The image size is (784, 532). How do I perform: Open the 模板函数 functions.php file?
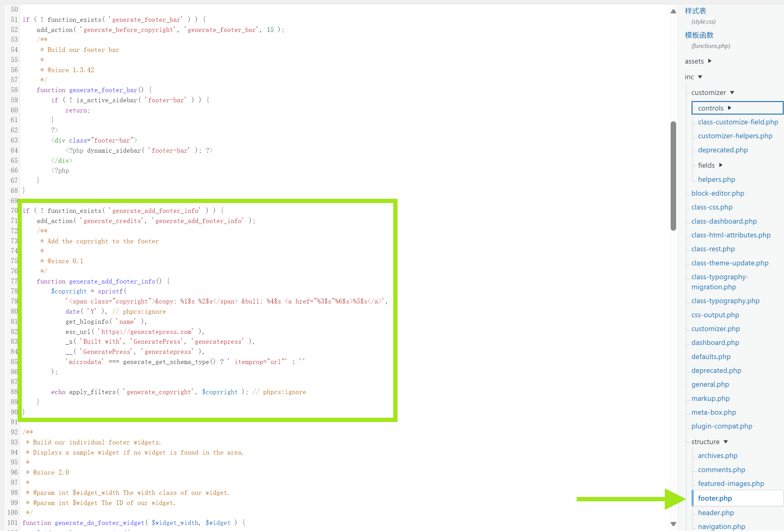699,35
